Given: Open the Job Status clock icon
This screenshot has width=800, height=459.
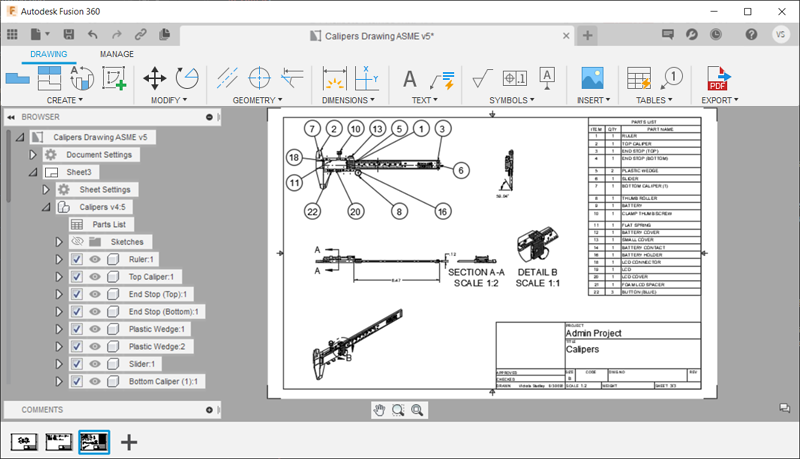Looking at the screenshot, I should point(716,34).
